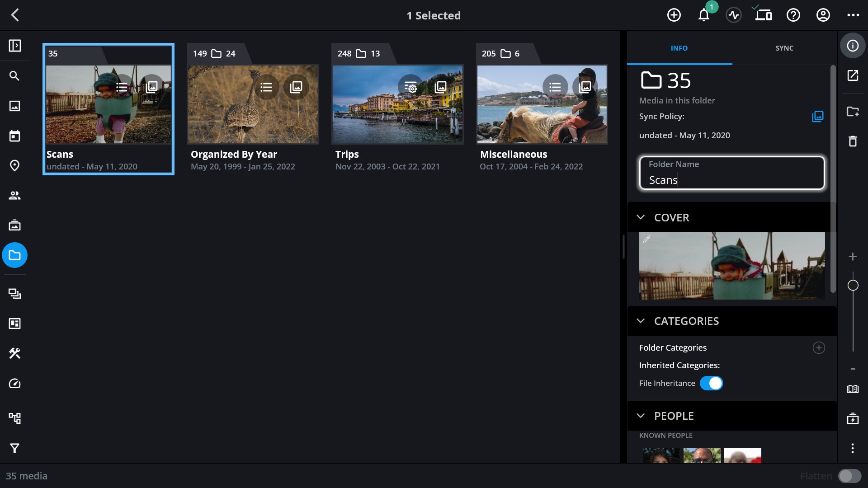The width and height of the screenshot is (868, 488).
Task: Open search in the left sidebar
Action: pyautogui.click(x=15, y=76)
